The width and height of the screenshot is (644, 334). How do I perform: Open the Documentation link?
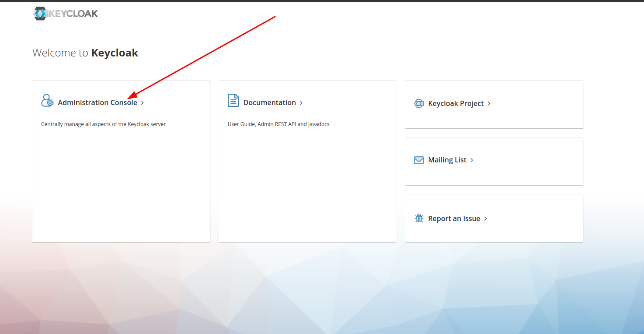270,102
